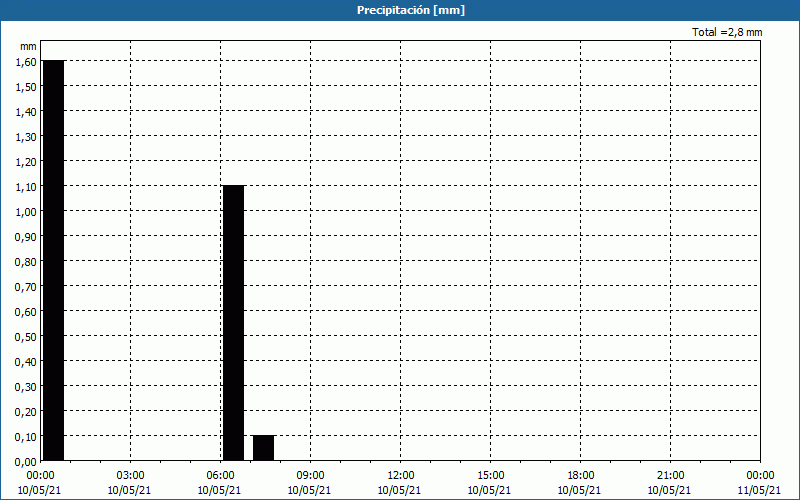
Task: Click the 'Precipitación [mm]' chart title
Action: [x=411, y=10]
